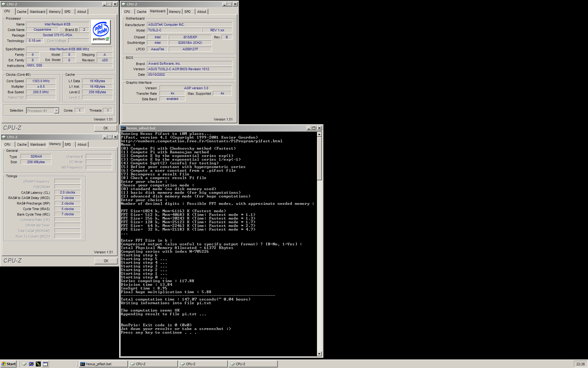This screenshot has width=588, height=368.
Task: Select Cache tab in the Mainboard window
Action: (141, 12)
